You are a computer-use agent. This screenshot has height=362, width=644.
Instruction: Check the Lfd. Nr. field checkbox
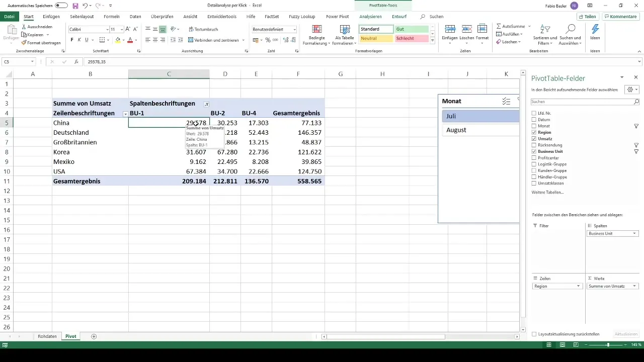coord(534,114)
